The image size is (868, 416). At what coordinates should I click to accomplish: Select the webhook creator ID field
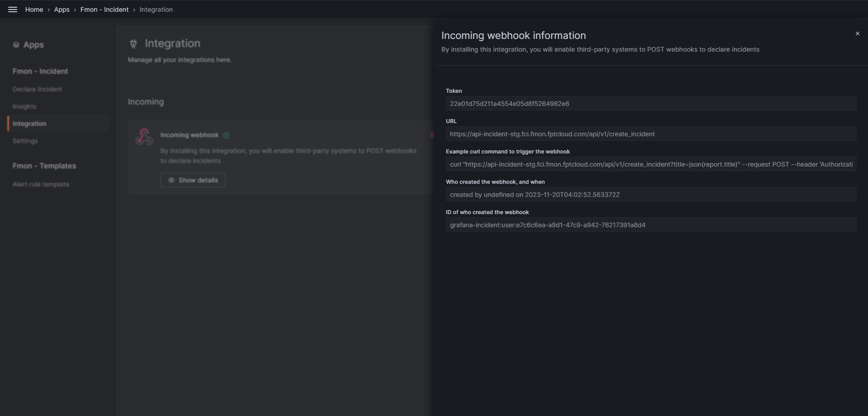650,225
